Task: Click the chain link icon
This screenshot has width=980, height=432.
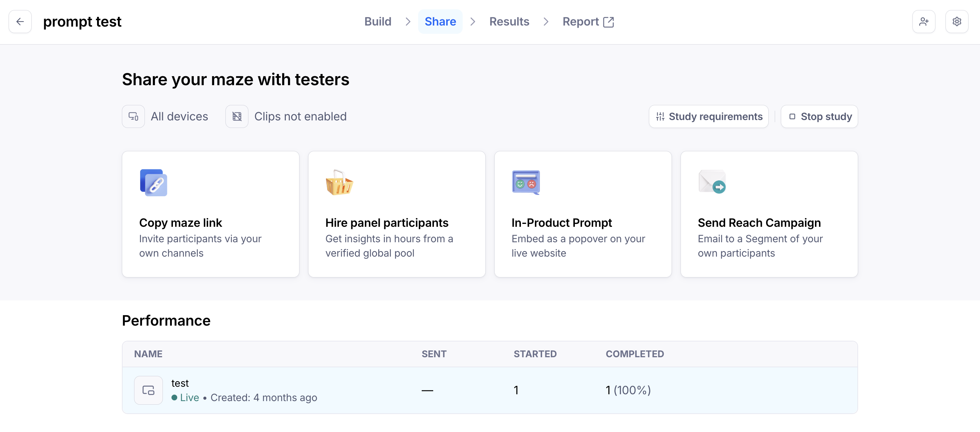Action: point(154,183)
